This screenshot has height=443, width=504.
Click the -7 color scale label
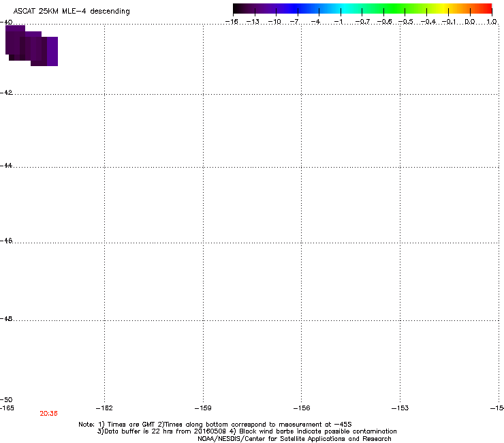coord(294,22)
